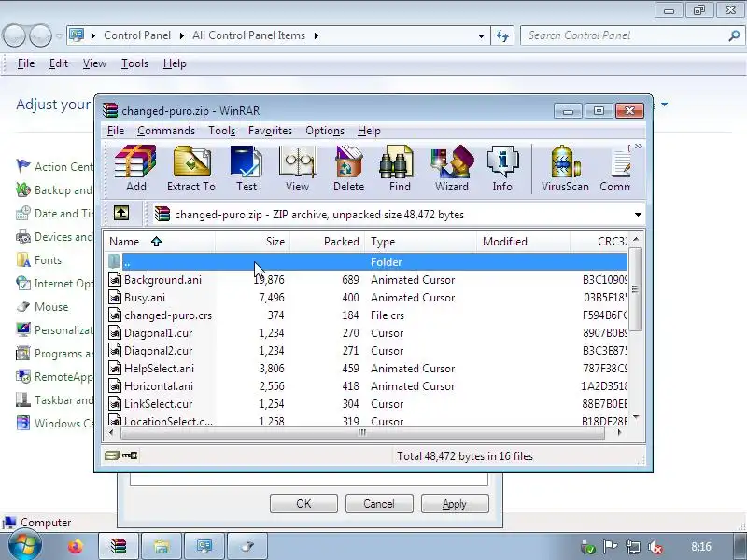Click Apply in the Mouse Properties dialog

(455, 504)
